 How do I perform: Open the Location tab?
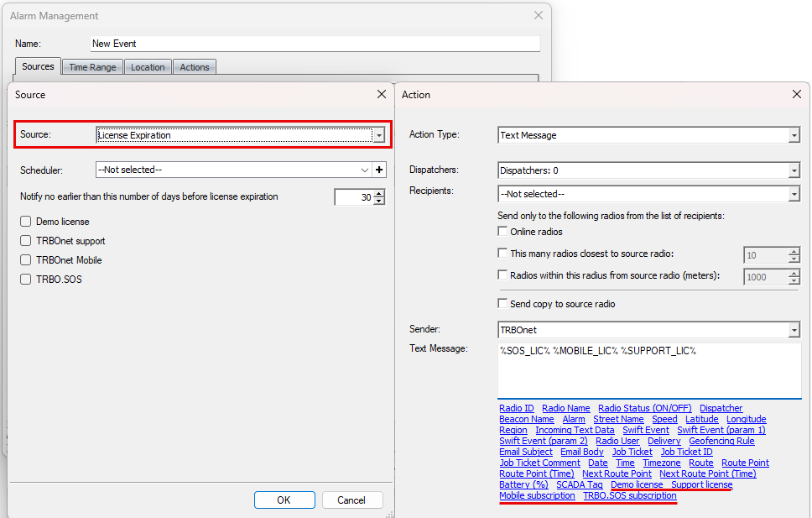coord(148,67)
